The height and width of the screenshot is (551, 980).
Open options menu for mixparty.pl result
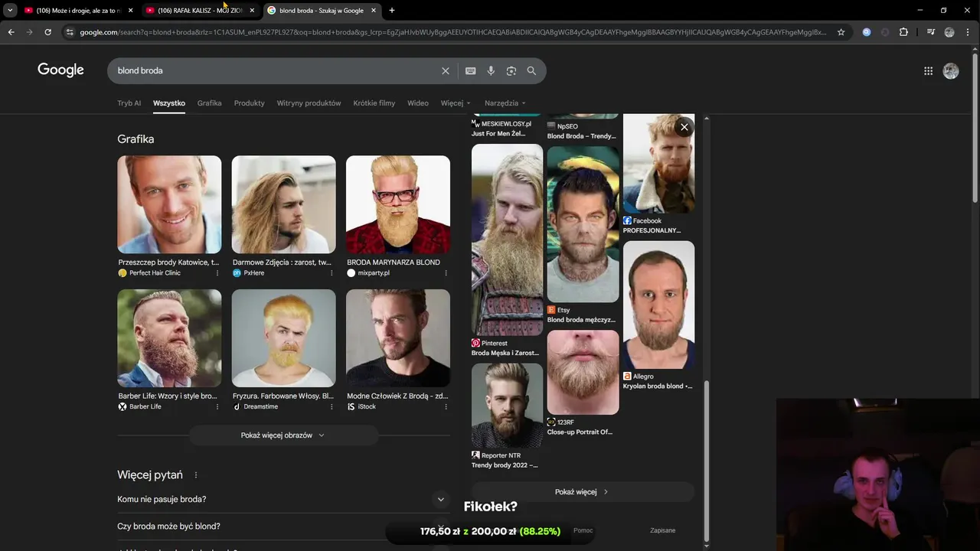click(x=446, y=273)
